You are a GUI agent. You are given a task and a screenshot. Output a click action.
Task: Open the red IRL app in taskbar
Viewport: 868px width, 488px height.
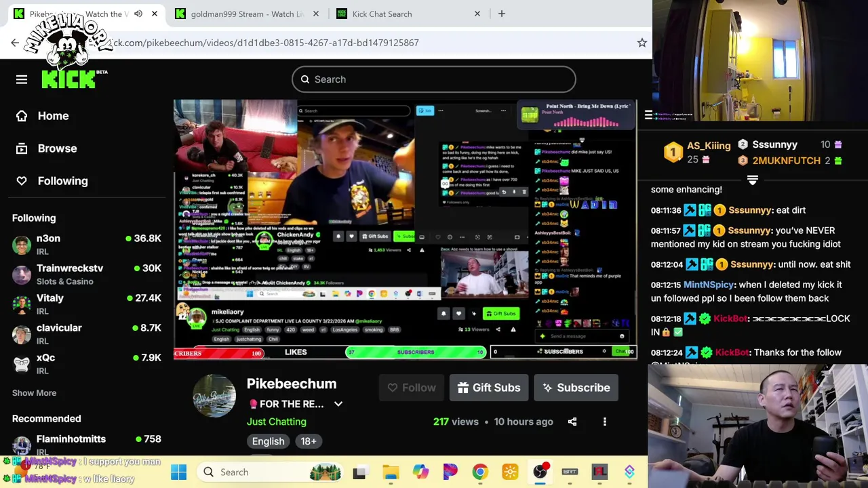tap(599, 472)
